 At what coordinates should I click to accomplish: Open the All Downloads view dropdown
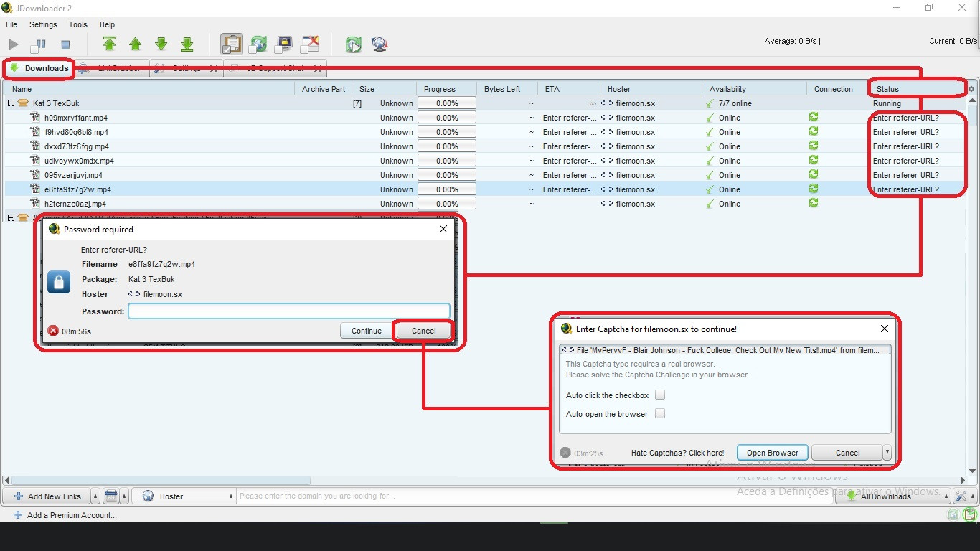point(946,496)
